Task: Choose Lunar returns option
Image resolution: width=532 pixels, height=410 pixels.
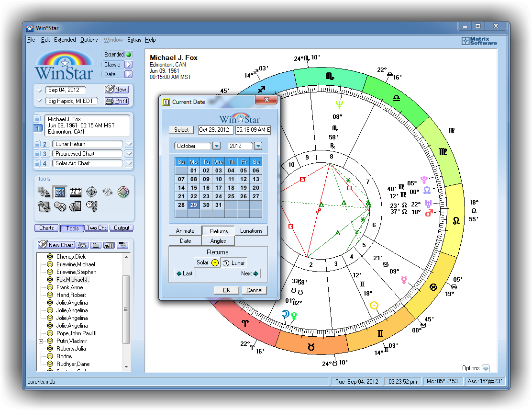Action: click(x=234, y=263)
